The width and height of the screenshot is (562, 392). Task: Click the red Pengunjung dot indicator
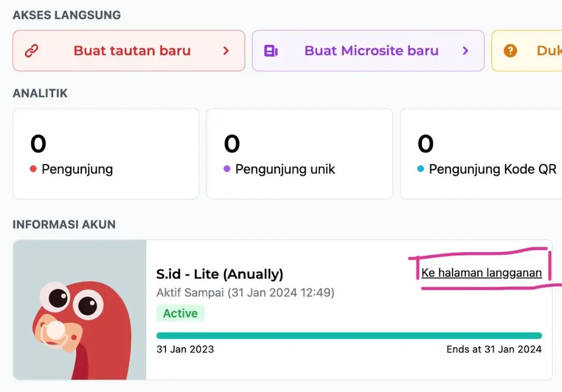(x=33, y=169)
